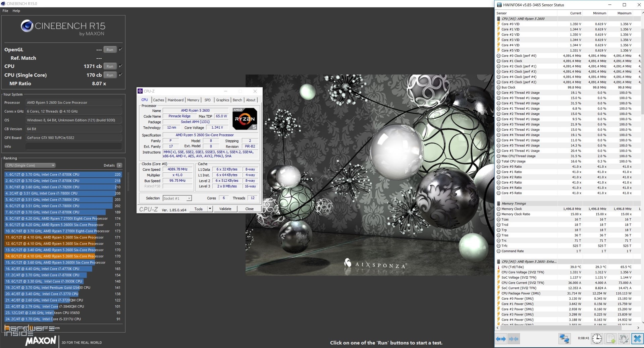Click the Close button in CPU-Z
644x348 pixels.
pos(249,209)
